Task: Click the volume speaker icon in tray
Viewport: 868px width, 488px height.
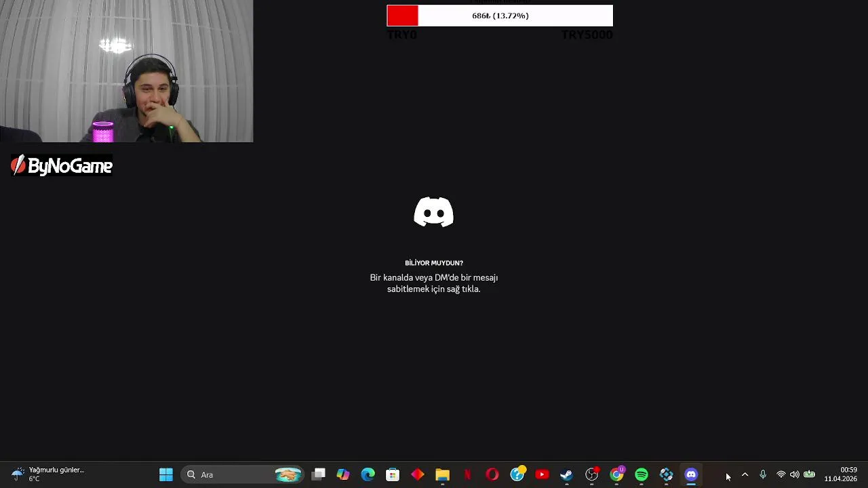Action: (795, 474)
